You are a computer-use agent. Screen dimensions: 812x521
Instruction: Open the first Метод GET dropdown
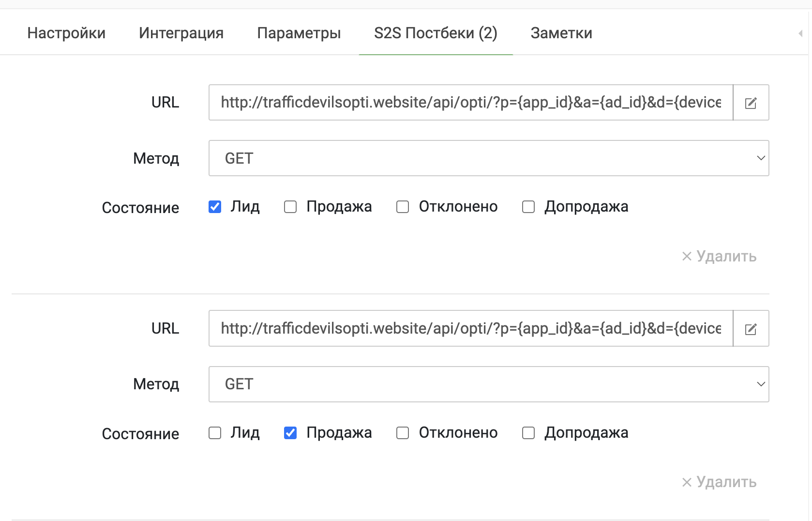tap(489, 158)
